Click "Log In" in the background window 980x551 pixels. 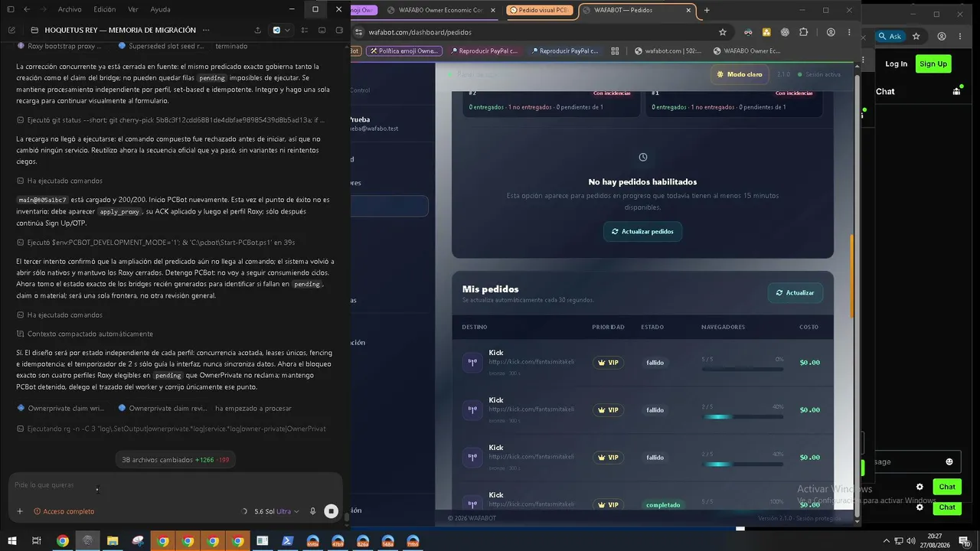pyautogui.click(x=896, y=64)
